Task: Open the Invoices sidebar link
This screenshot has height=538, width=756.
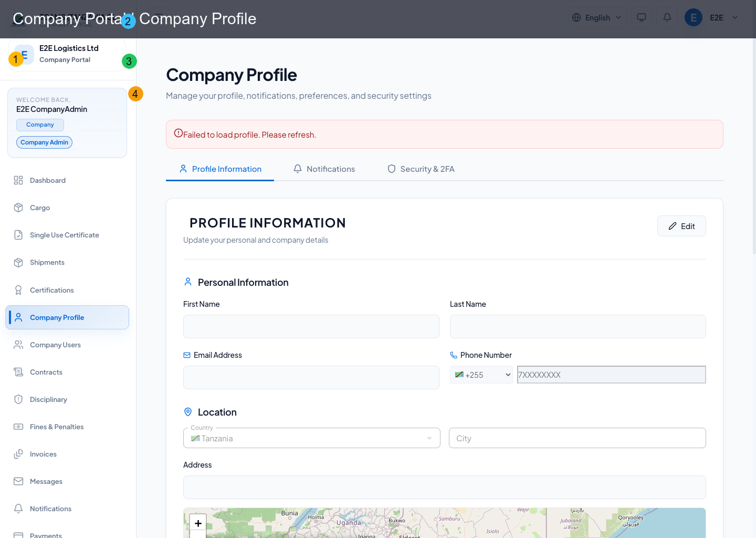Action: click(x=67, y=454)
